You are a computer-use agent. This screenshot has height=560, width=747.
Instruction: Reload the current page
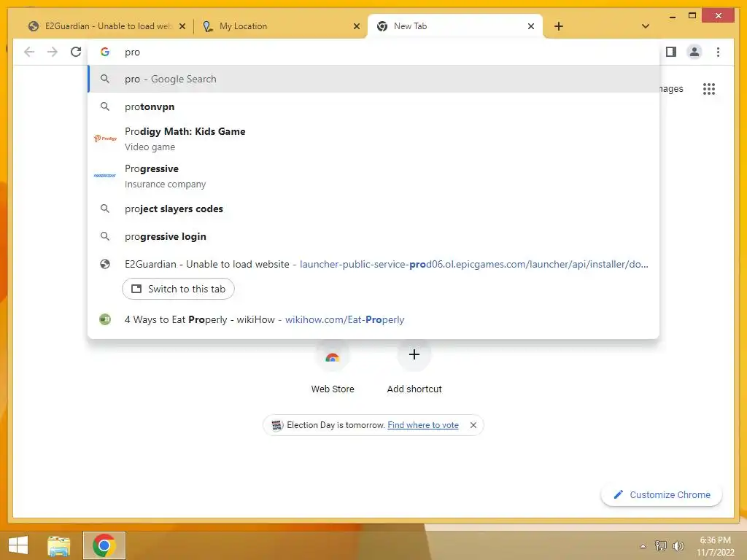(76, 52)
